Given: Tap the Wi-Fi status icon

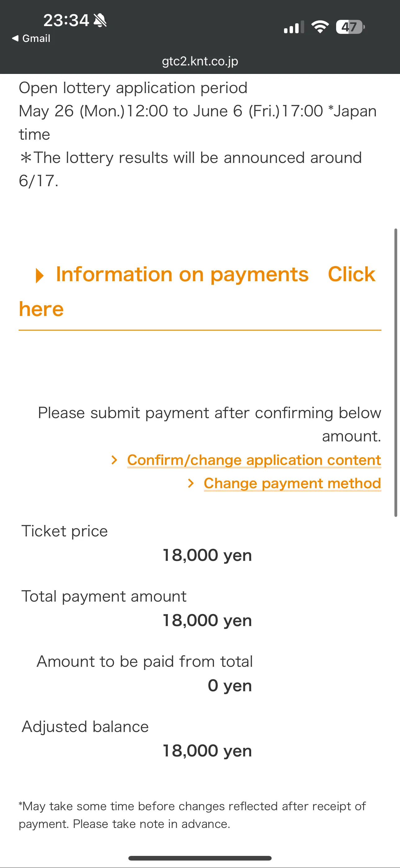Looking at the screenshot, I should coord(320,27).
